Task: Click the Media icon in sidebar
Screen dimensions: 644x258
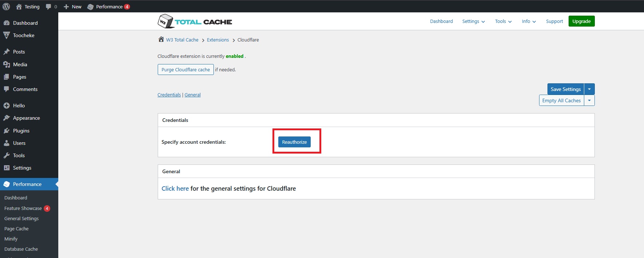Action: click(x=7, y=64)
